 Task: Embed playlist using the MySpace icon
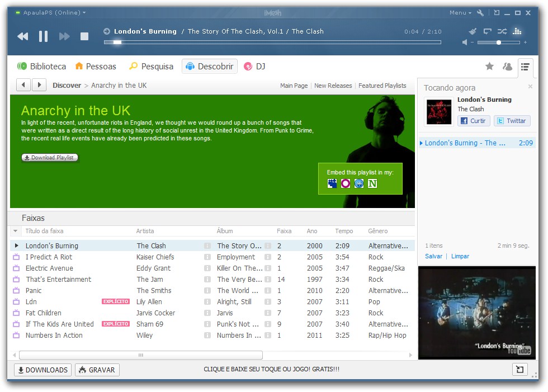pos(332,183)
